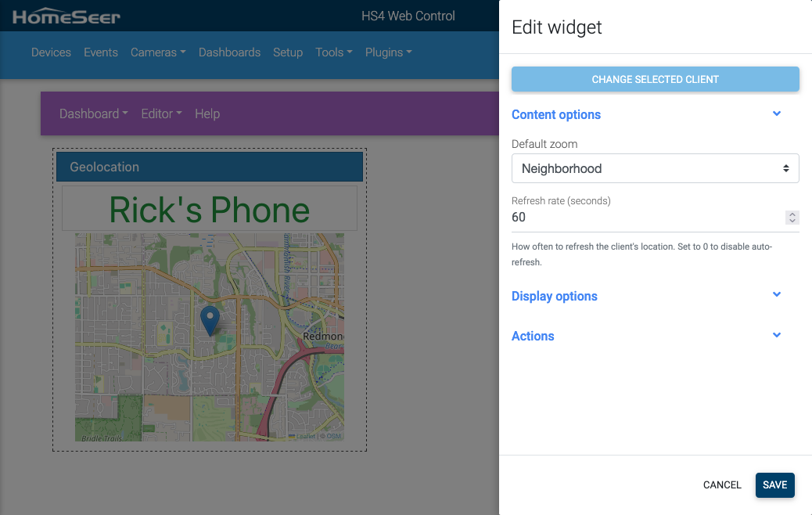
Task: Go to Dashboards page
Action: click(x=229, y=52)
